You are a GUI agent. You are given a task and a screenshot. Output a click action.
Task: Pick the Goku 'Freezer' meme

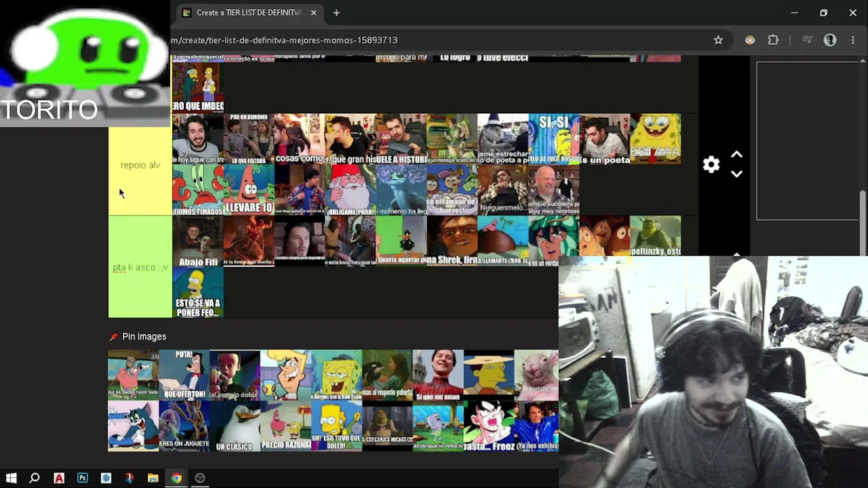(489, 426)
